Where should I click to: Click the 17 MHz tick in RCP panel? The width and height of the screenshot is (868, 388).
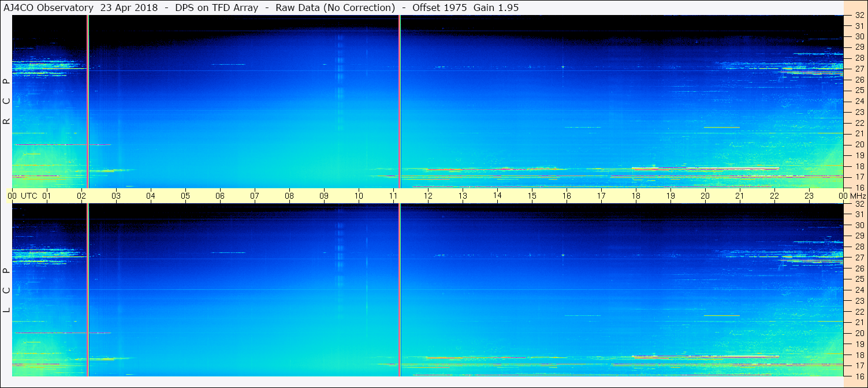(x=859, y=177)
